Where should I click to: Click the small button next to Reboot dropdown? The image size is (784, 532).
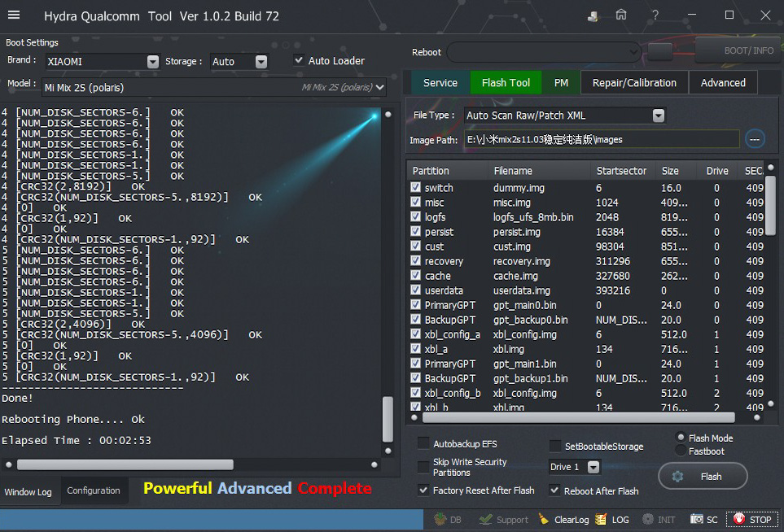660,51
